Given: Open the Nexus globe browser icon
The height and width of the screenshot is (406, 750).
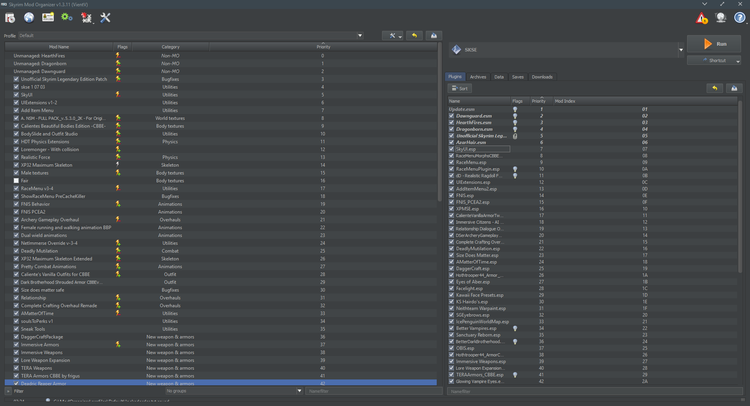Looking at the screenshot, I should pyautogui.click(x=29, y=18).
